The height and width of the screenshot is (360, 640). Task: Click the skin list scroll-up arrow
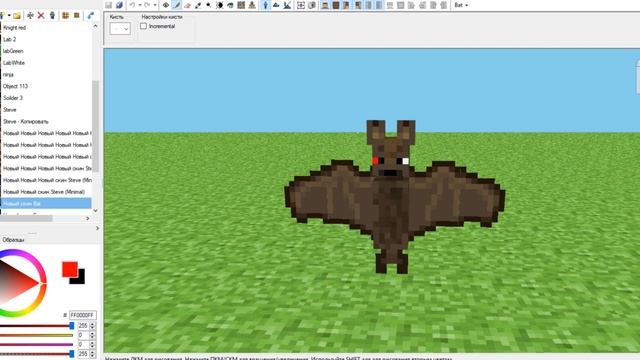[x=96, y=26]
